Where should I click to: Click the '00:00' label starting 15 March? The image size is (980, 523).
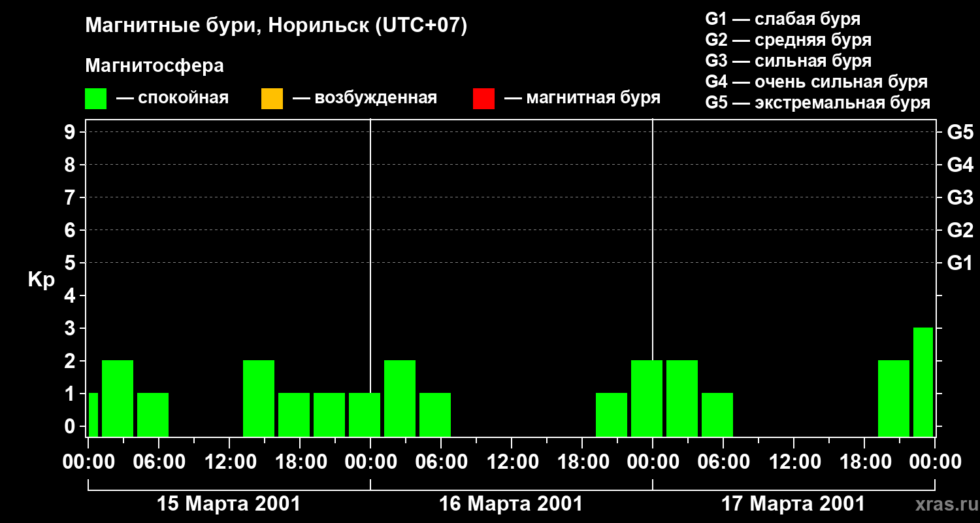coord(88,462)
